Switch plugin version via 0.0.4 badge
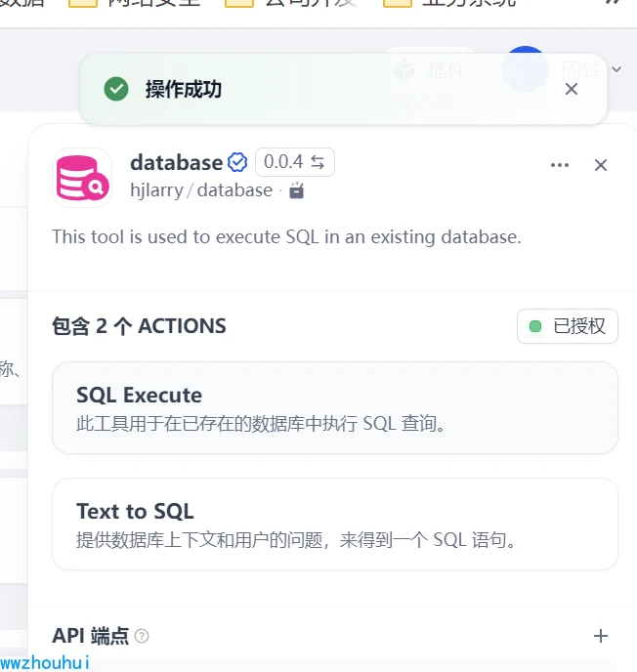Viewport: 637px width, 672px height. (294, 162)
